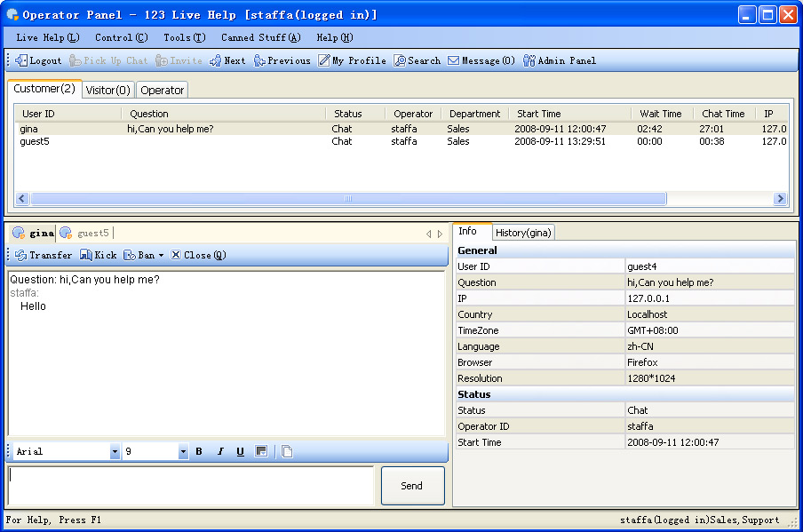The height and width of the screenshot is (532, 803).
Task: Switch to Customer(2) tab
Action: [x=44, y=89]
